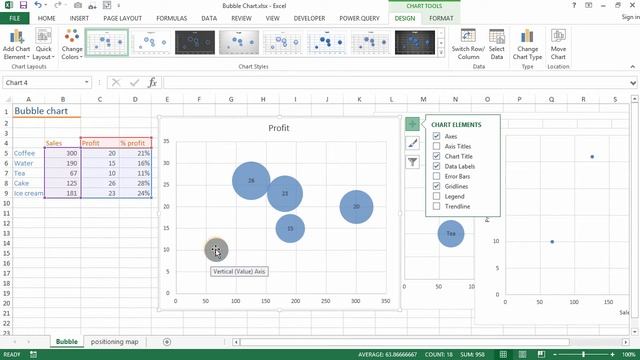Viewport: 640px width, 360px height.
Task: Switch to the POWER QUERY tab
Action: point(359,18)
